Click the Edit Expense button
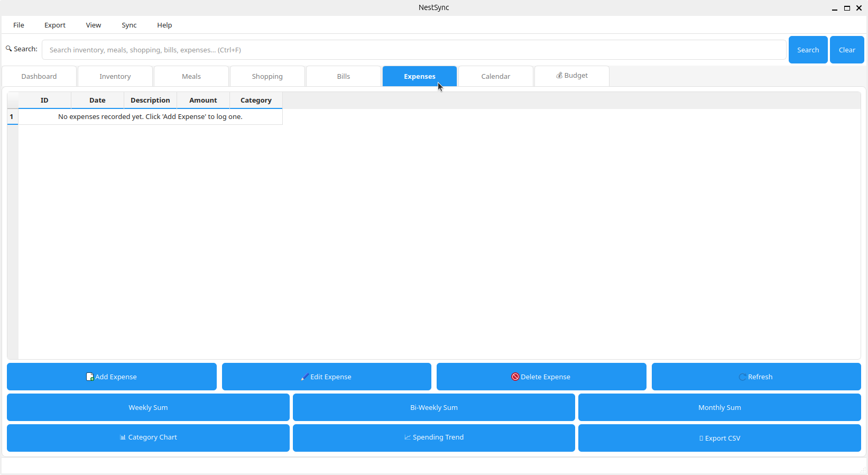The height and width of the screenshot is (475, 868). [327, 377]
